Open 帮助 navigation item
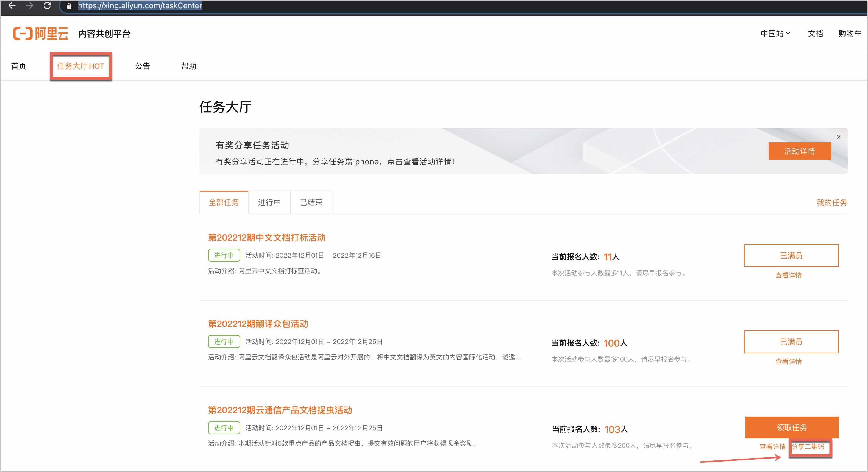The height and width of the screenshot is (472, 868). pos(189,66)
